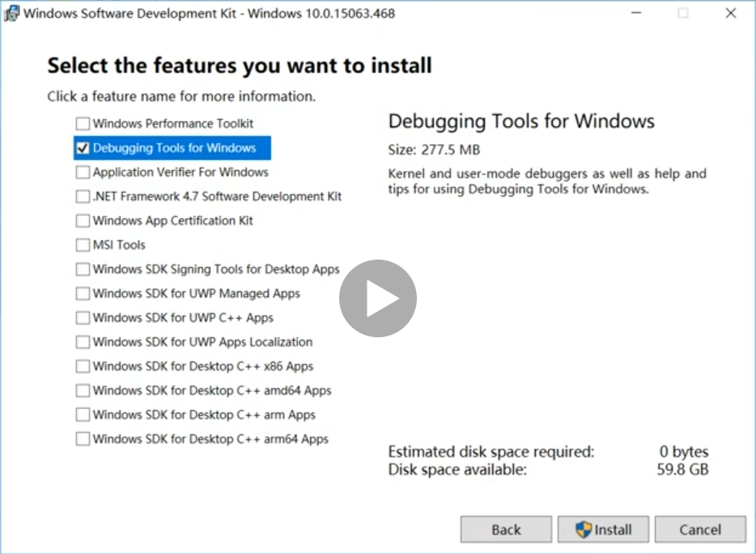Go back with the Back button
Screen dimensions: 756x554
point(506,530)
